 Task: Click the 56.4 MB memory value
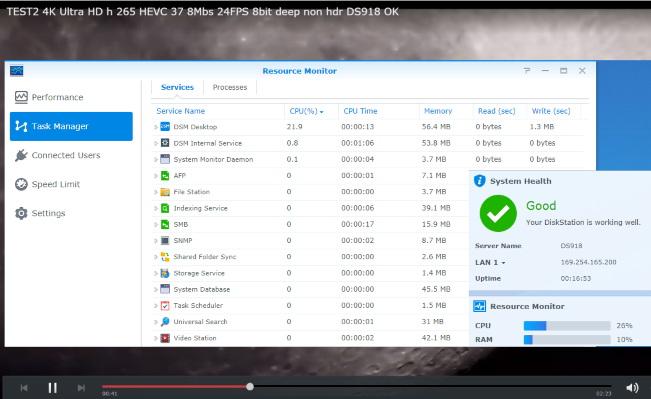pyautogui.click(x=436, y=127)
